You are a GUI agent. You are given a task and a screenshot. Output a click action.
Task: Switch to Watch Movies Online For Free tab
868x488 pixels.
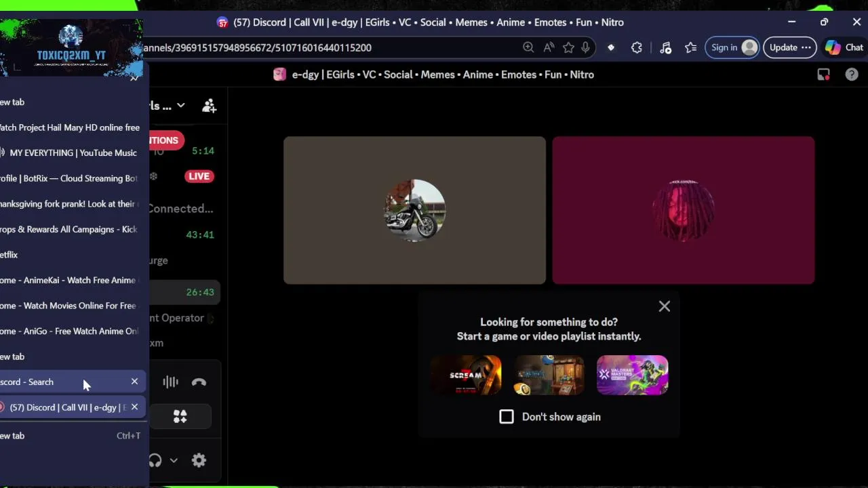pyautogui.click(x=71, y=306)
